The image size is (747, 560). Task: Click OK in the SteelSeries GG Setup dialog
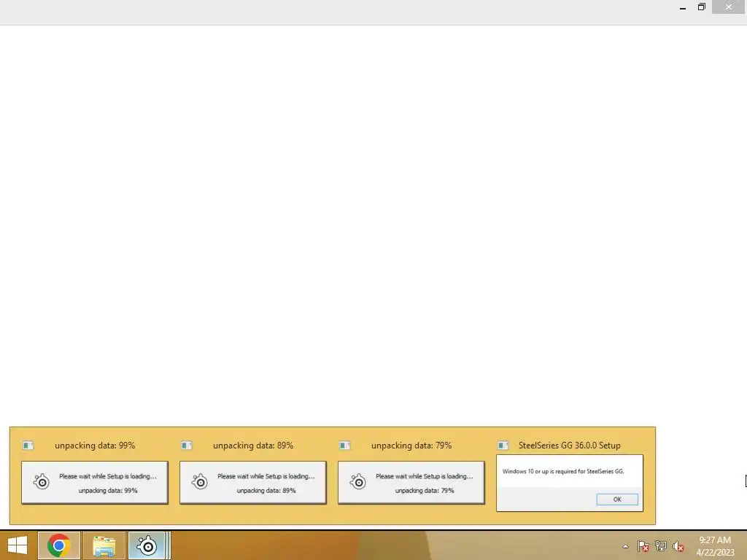617,499
